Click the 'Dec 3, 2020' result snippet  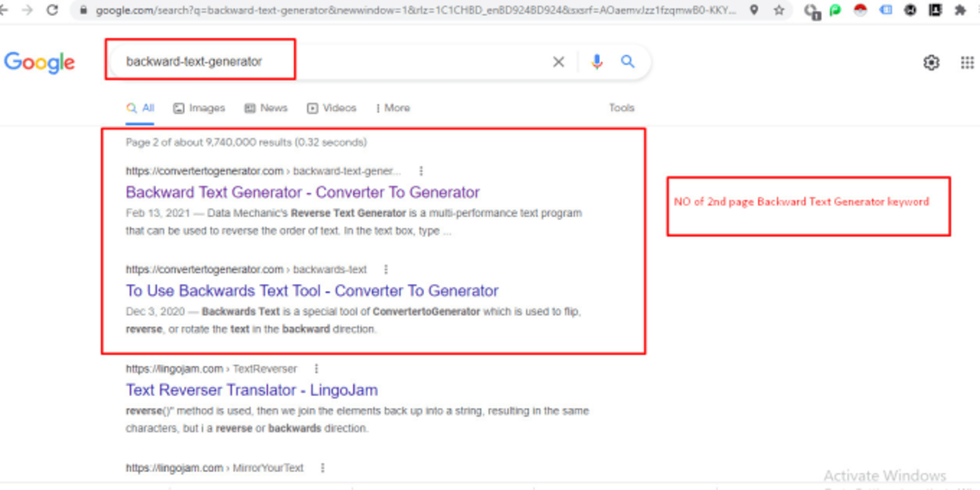coord(354,320)
